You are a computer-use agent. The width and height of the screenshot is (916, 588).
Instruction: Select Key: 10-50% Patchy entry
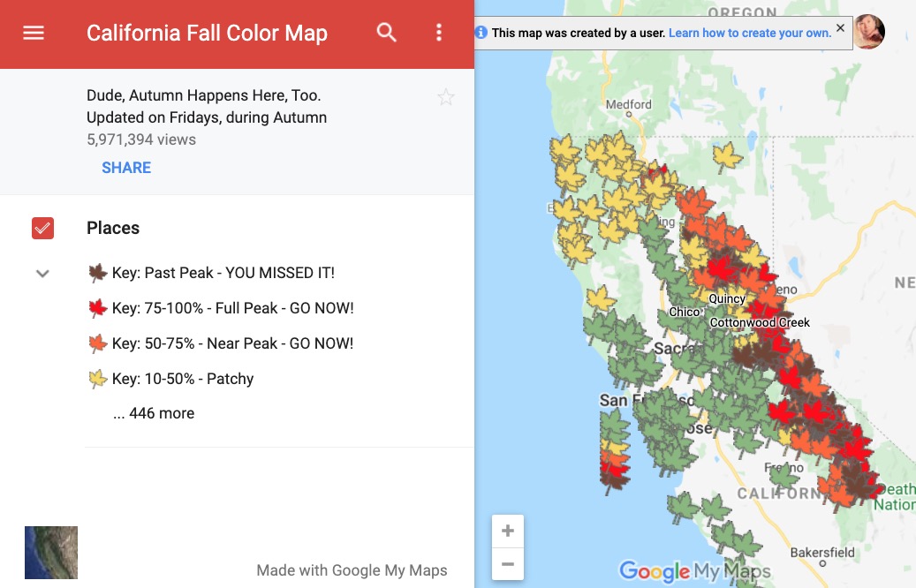point(183,379)
